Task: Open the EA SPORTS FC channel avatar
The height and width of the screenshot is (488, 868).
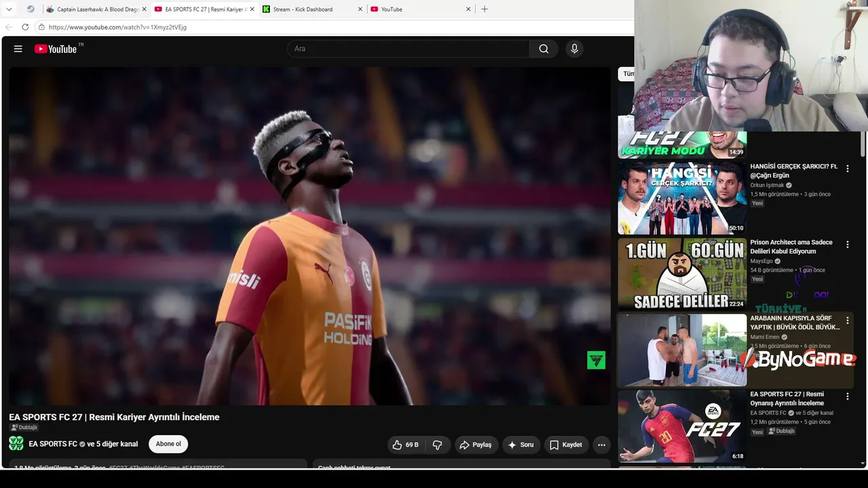Action: (x=16, y=444)
